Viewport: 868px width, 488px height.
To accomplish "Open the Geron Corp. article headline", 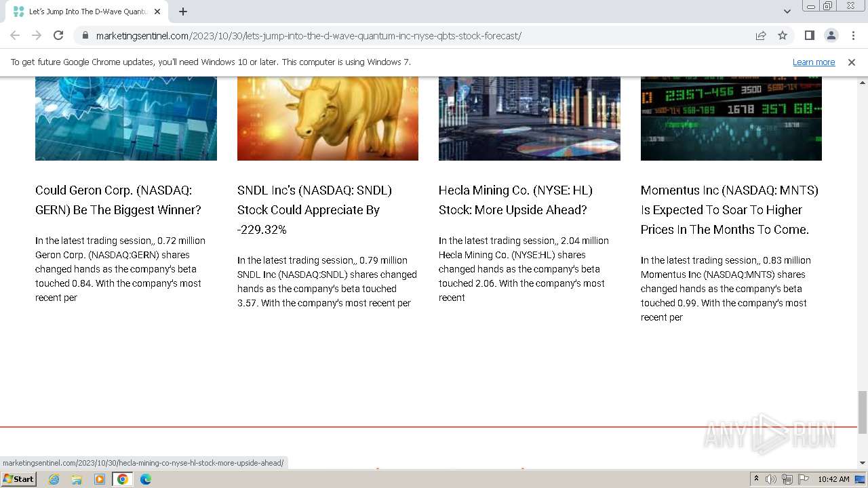I will pyautogui.click(x=118, y=200).
